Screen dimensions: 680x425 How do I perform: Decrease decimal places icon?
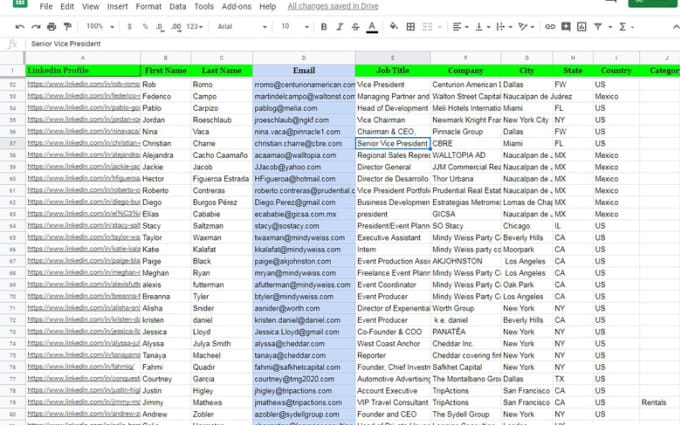[160, 27]
